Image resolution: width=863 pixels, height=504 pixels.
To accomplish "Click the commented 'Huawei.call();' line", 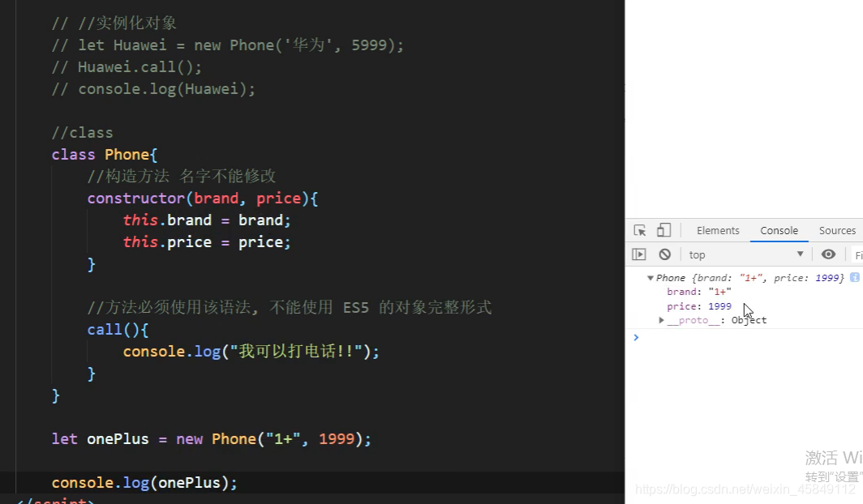I will tap(127, 67).
